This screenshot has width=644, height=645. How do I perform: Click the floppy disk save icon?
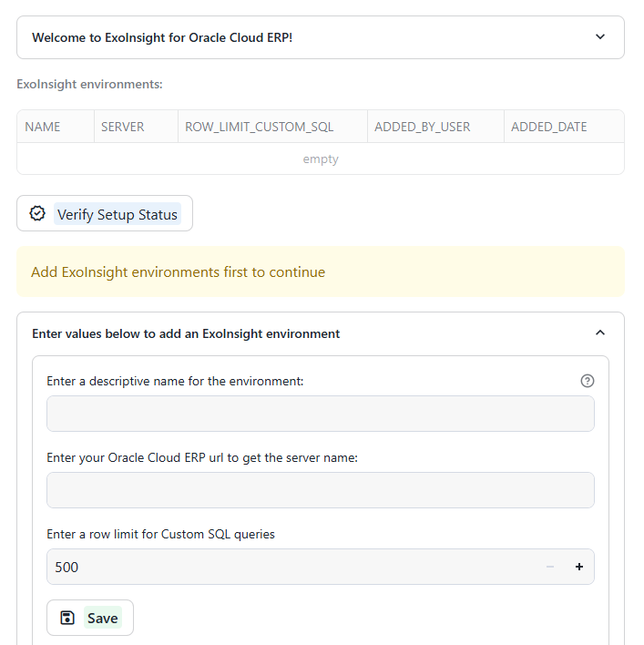(x=67, y=618)
